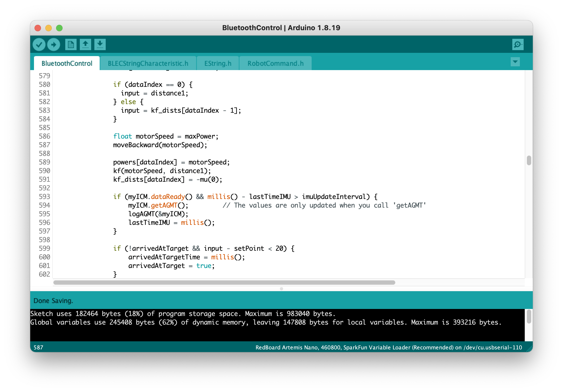Image resolution: width=563 pixels, height=392 pixels.
Task: Click 'kf_dists[dataIndex] = -mu(0);' line
Action: (x=168, y=180)
